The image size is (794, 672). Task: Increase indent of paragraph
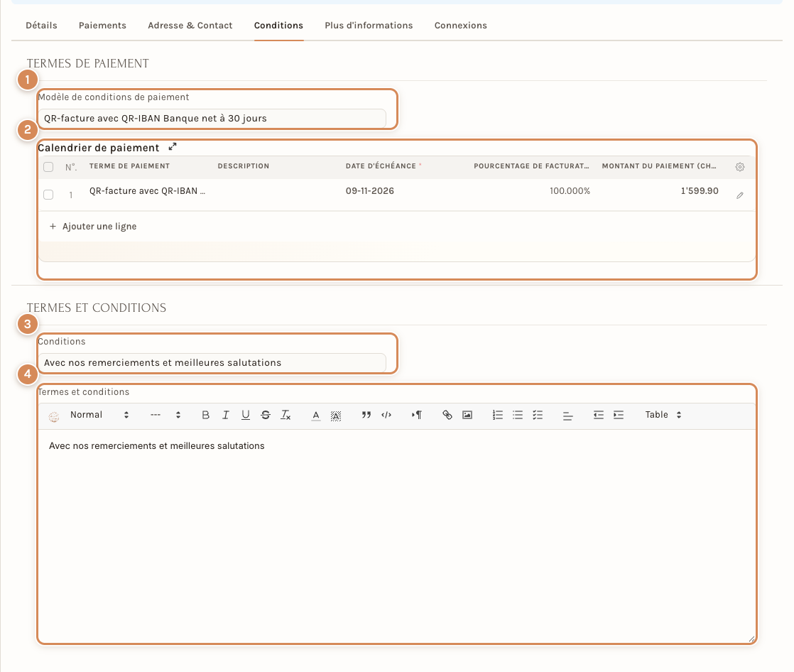tap(619, 415)
